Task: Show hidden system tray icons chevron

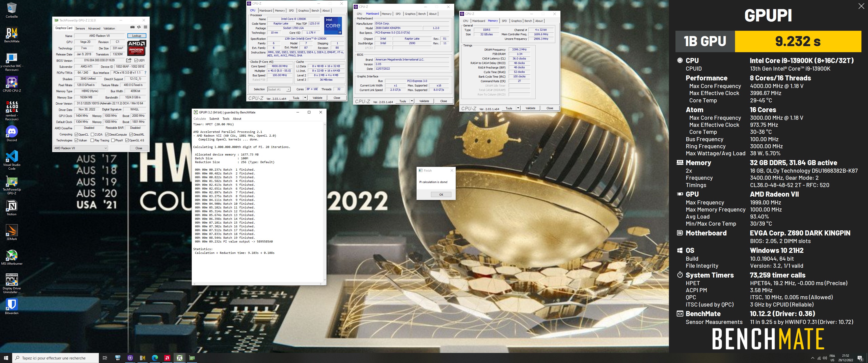Action: click(812, 358)
